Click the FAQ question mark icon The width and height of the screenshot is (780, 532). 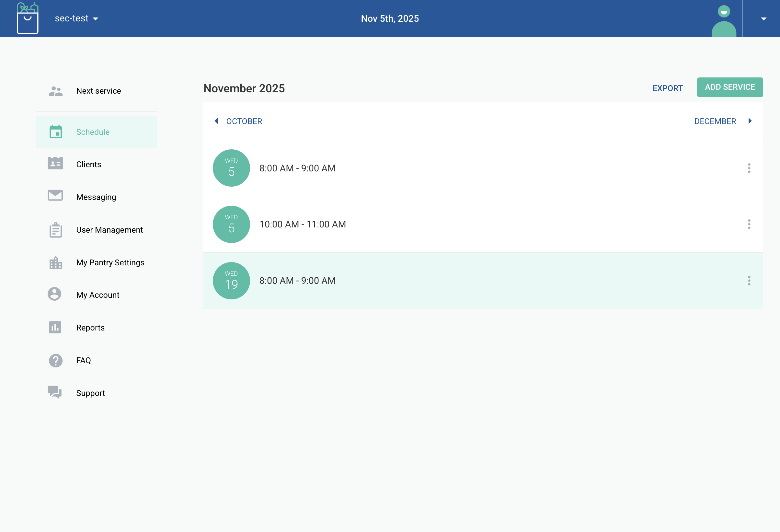[x=55, y=361]
